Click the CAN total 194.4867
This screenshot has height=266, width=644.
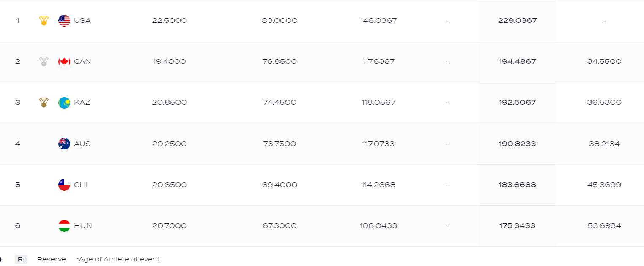click(517, 62)
